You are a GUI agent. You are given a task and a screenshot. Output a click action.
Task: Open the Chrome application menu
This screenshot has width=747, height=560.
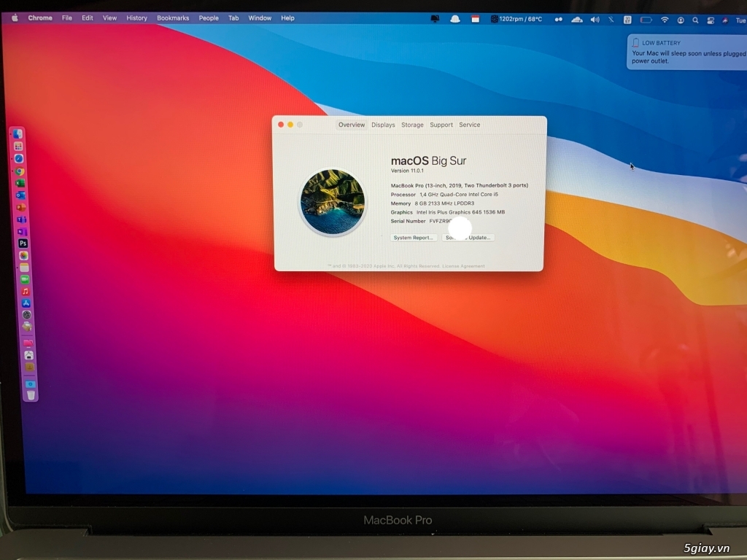pyautogui.click(x=40, y=18)
